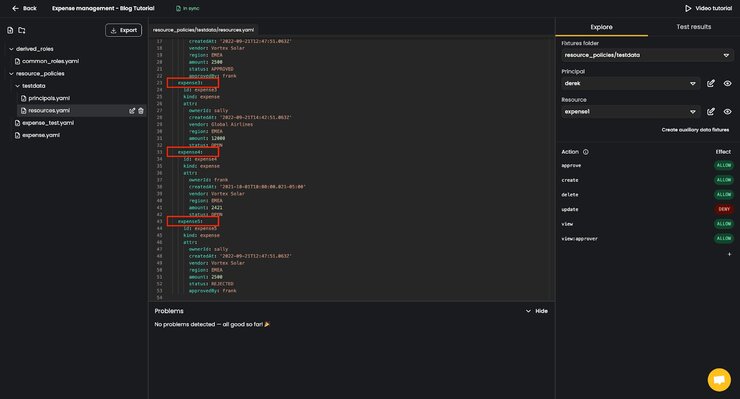The width and height of the screenshot is (740, 399).
Task: Click the new folder icon in sidebar
Action: (x=22, y=30)
